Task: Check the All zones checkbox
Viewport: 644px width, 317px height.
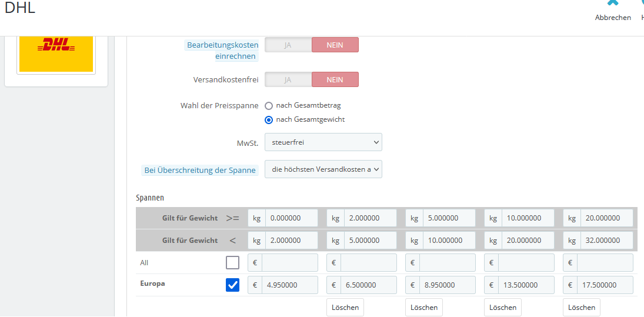Action: point(233,263)
